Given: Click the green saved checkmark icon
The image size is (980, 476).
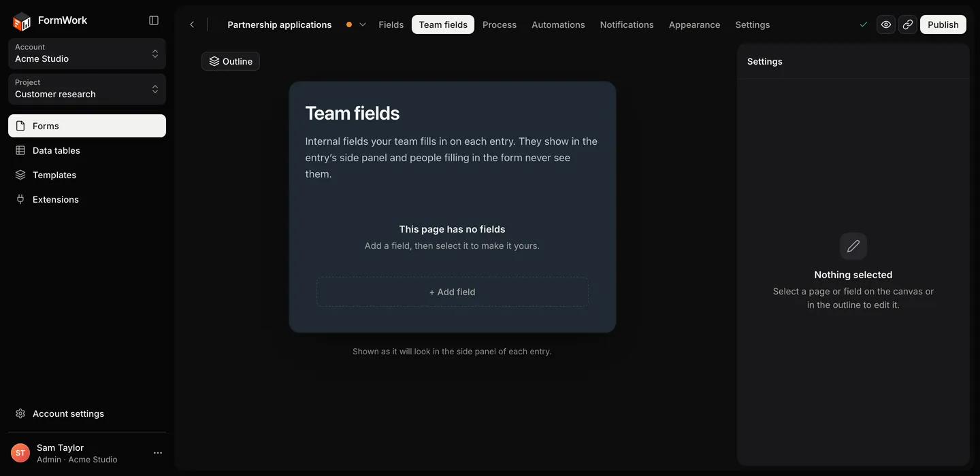Looking at the screenshot, I should (x=864, y=24).
